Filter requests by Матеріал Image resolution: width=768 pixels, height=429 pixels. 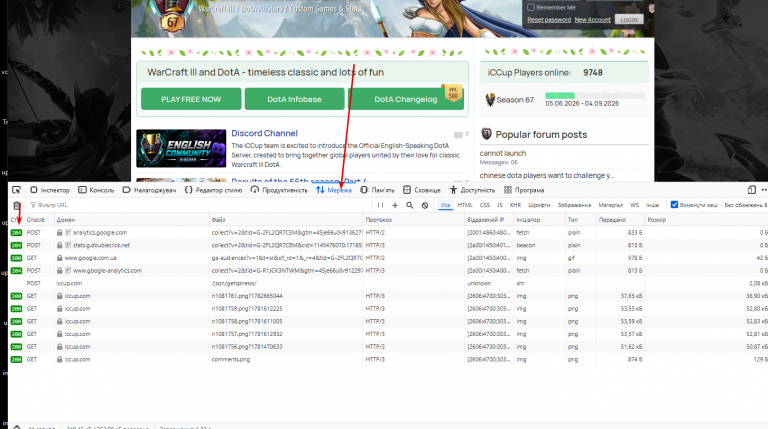(x=610, y=205)
